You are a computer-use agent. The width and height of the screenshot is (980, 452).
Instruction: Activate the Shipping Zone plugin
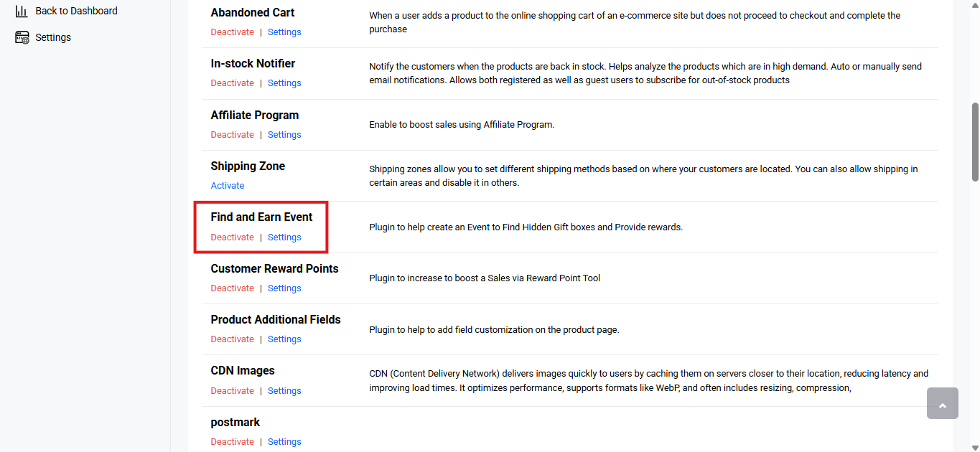pos(228,186)
